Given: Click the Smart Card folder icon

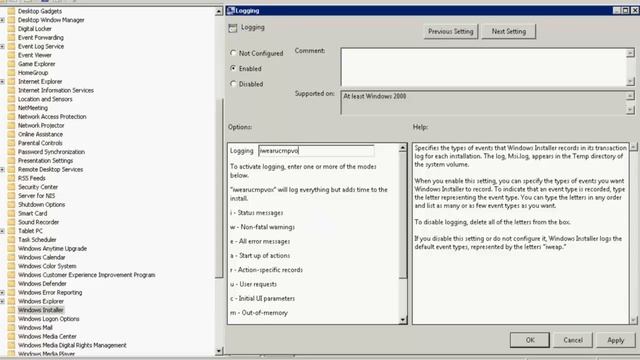Looking at the screenshot, I should [x=11, y=213].
